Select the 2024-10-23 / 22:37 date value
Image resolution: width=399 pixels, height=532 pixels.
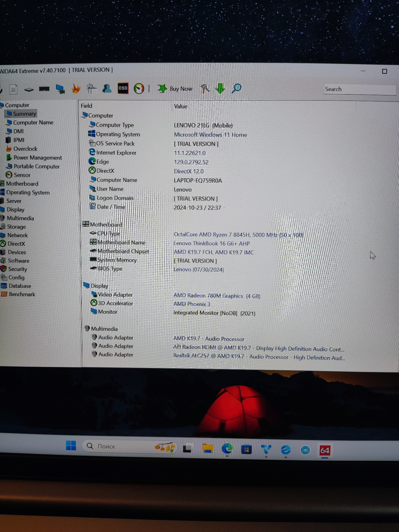pos(197,208)
